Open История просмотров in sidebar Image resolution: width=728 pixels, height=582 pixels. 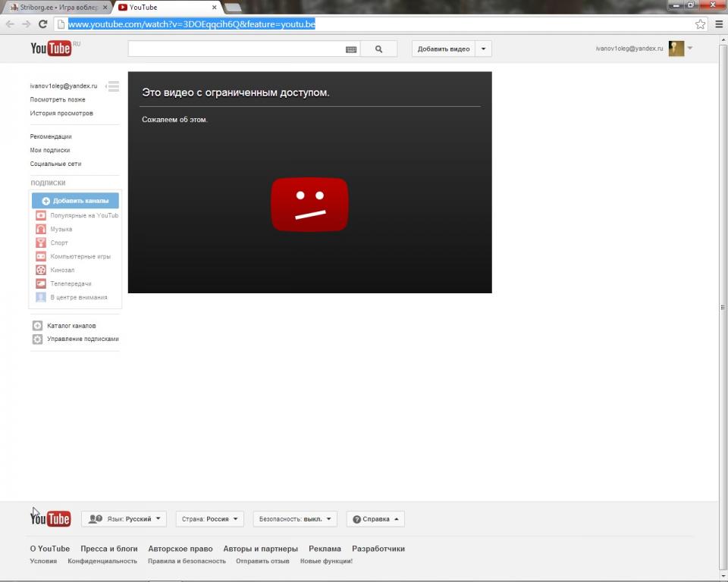61,114
